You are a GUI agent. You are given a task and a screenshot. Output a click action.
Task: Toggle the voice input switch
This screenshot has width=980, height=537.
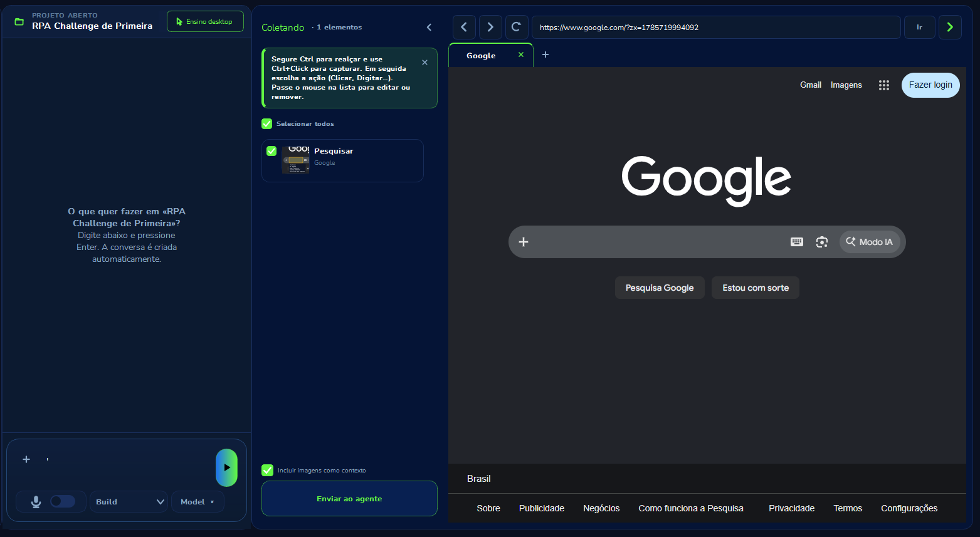click(63, 501)
